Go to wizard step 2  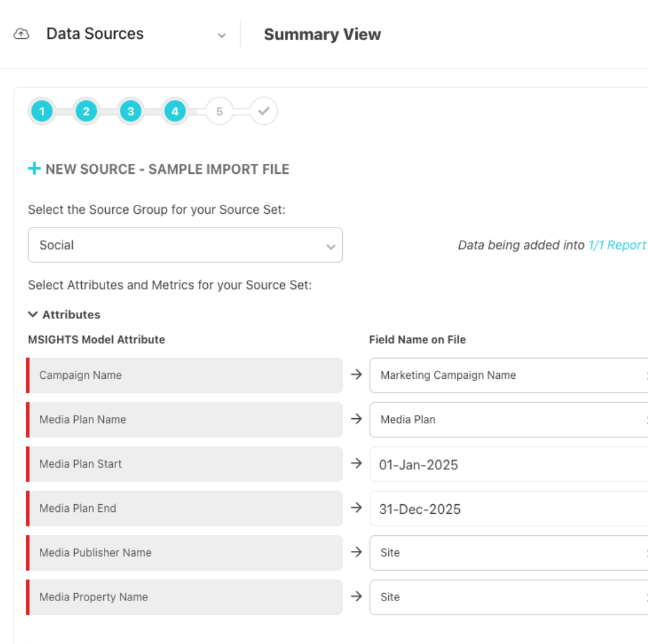(x=86, y=111)
